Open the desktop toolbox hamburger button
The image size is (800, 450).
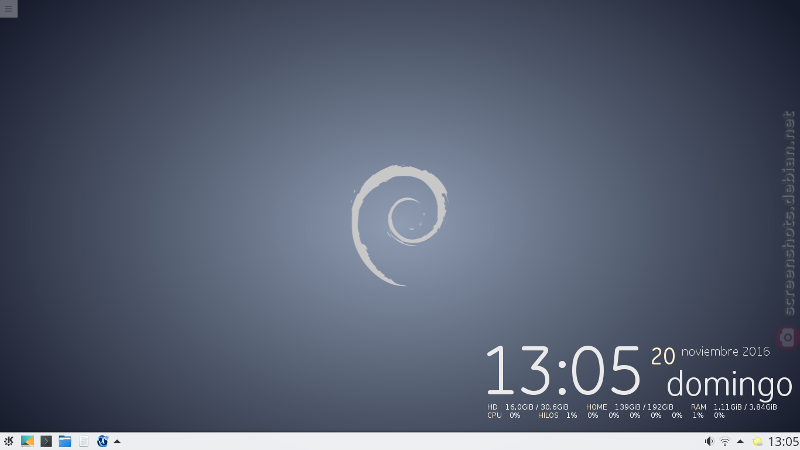click(9, 9)
